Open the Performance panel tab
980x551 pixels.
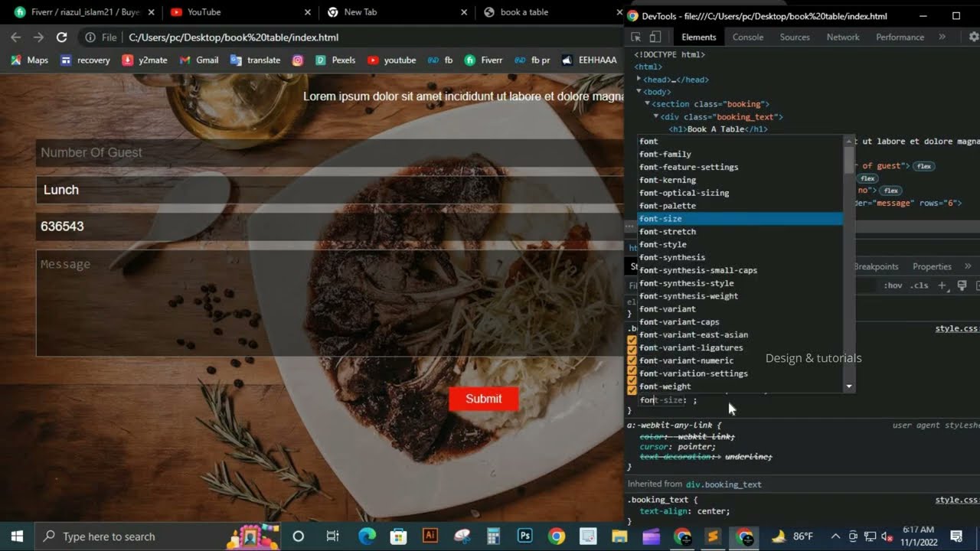[x=900, y=37]
